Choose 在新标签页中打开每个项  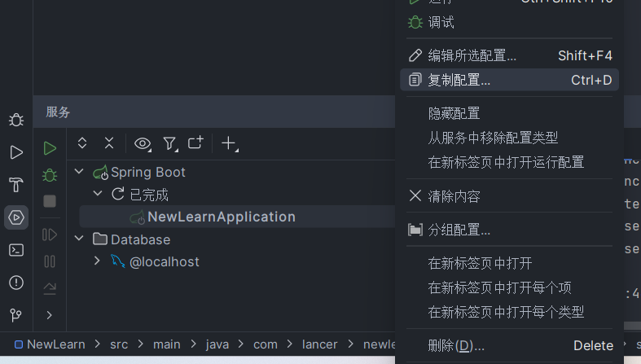tap(509, 287)
